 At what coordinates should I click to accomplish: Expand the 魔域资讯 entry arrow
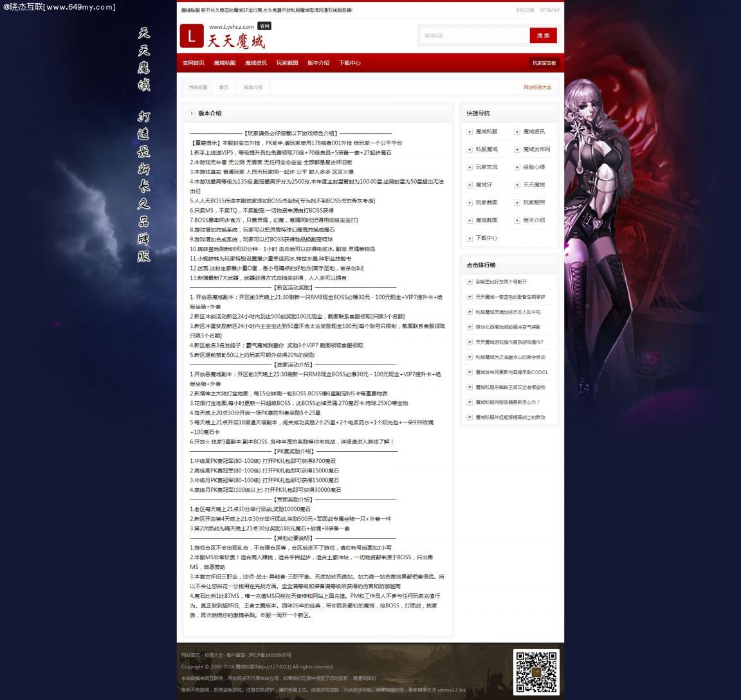pos(517,132)
